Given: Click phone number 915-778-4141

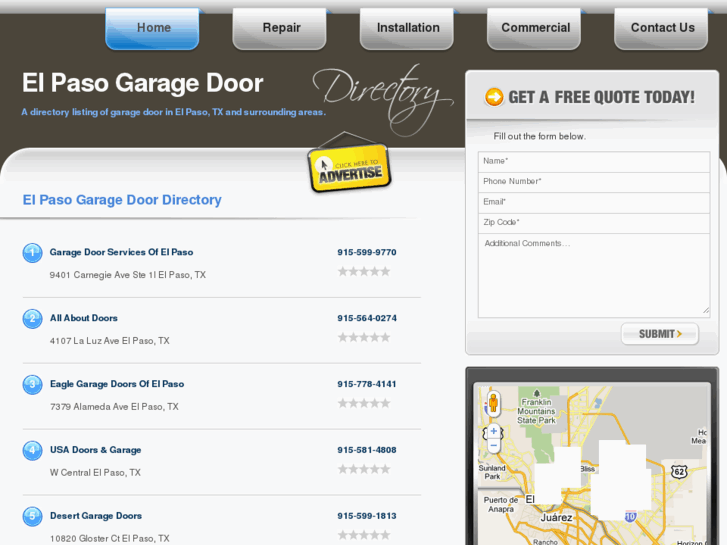Looking at the screenshot, I should (x=367, y=384).
